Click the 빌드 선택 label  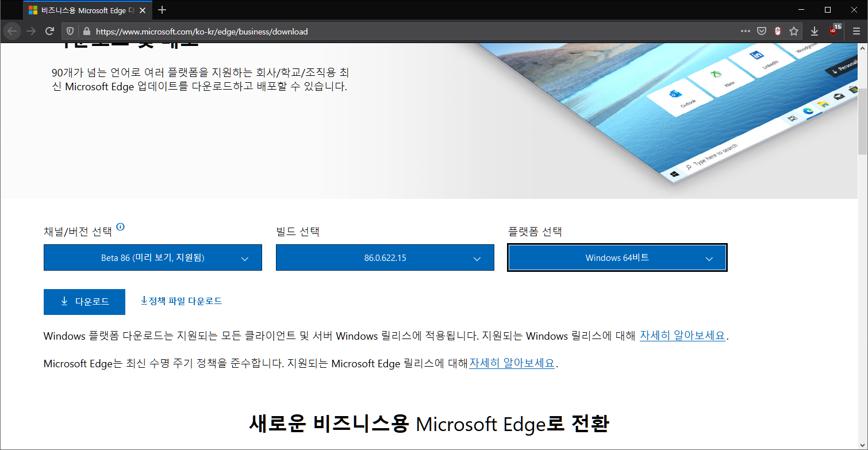[x=298, y=232]
